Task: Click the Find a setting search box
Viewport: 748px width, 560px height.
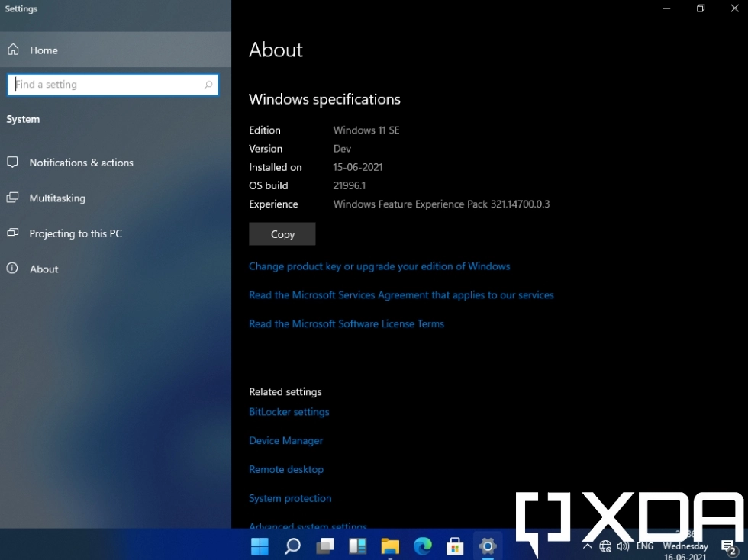Action: click(x=113, y=85)
